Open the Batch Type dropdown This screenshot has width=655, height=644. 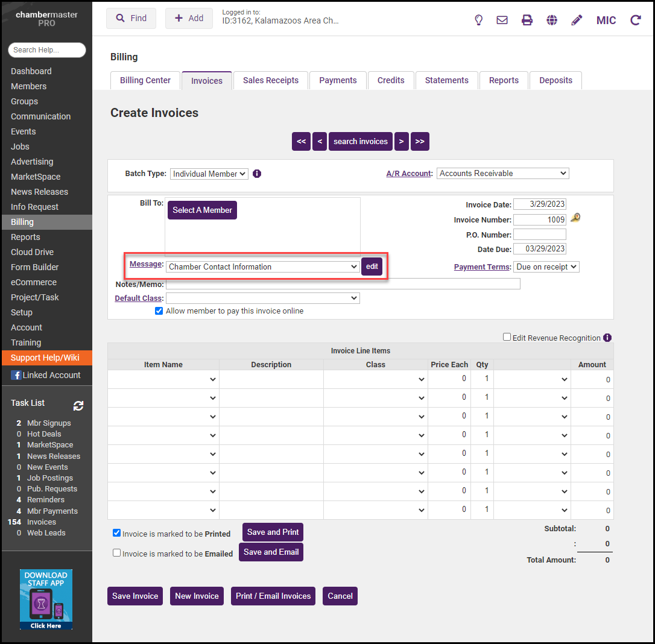(x=209, y=174)
